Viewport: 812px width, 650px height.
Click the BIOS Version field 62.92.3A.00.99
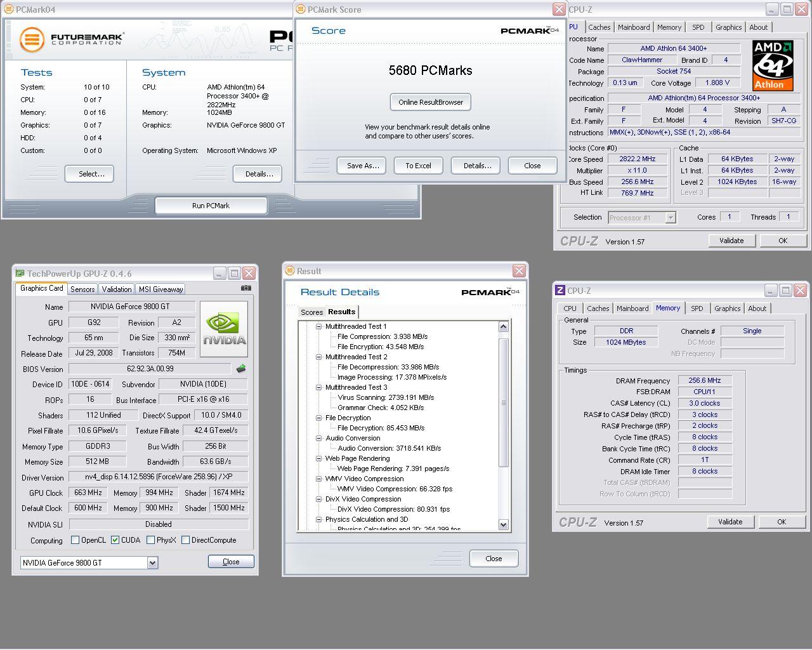(x=150, y=369)
